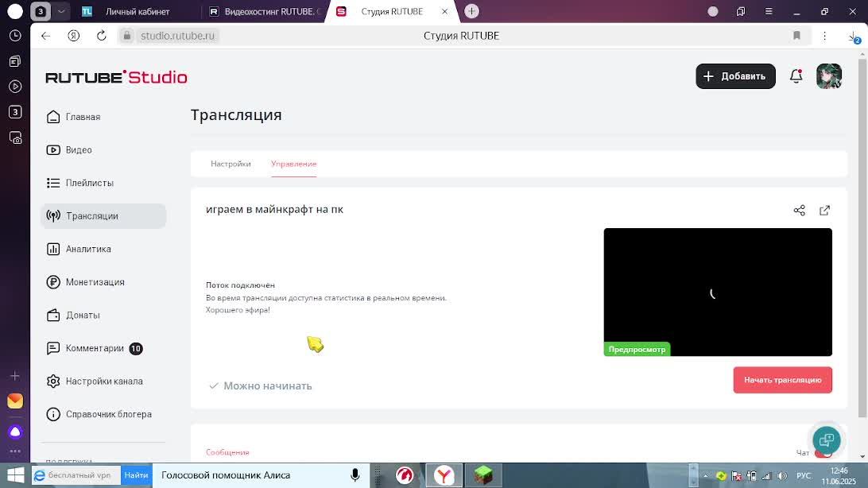
Task: Open the Видео section
Action: (x=69, y=150)
